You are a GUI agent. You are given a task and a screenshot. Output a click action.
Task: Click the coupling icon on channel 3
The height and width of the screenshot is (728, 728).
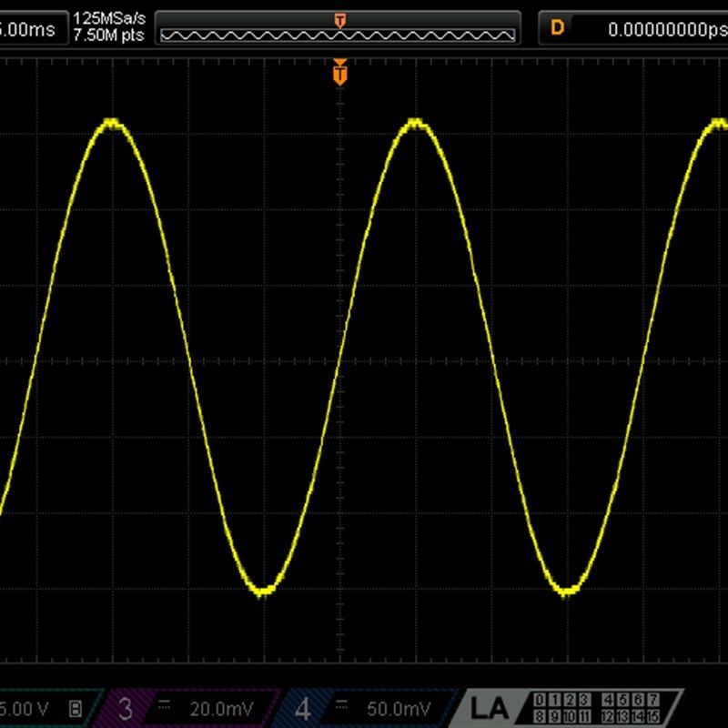165,706
